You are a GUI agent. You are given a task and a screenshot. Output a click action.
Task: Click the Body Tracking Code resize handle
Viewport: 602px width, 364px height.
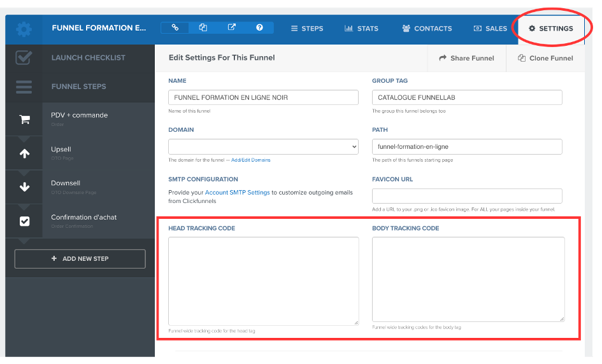[x=562, y=319]
